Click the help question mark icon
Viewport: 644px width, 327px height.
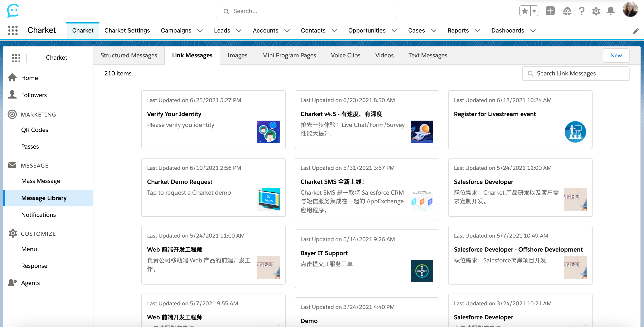point(581,11)
